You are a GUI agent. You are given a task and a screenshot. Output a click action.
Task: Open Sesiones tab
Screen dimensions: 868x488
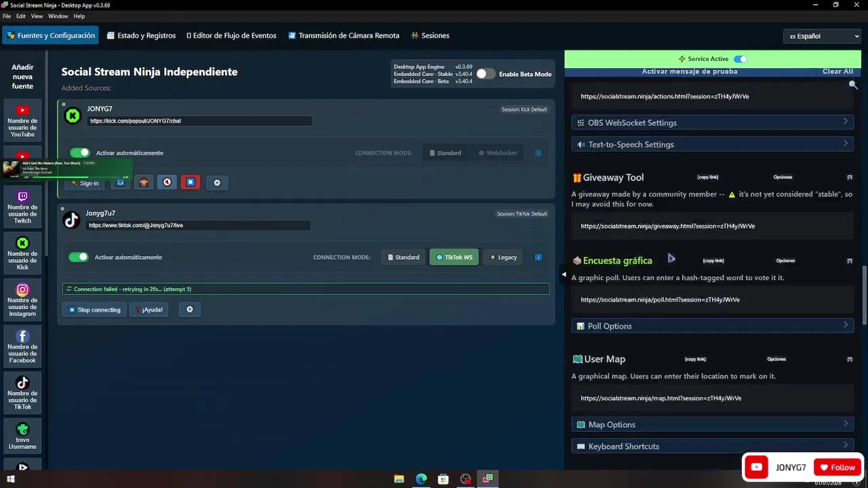[429, 35]
